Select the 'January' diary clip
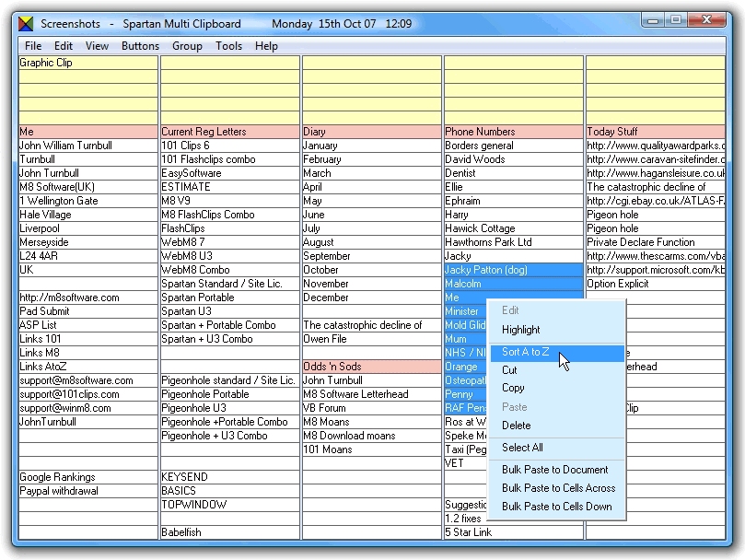The height and width of the screenshot is (560, 745). (x=371, y=146)
